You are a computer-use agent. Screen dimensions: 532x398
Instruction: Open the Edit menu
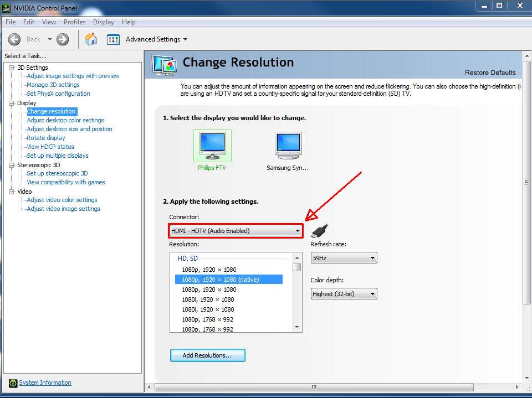coord(28,22)
